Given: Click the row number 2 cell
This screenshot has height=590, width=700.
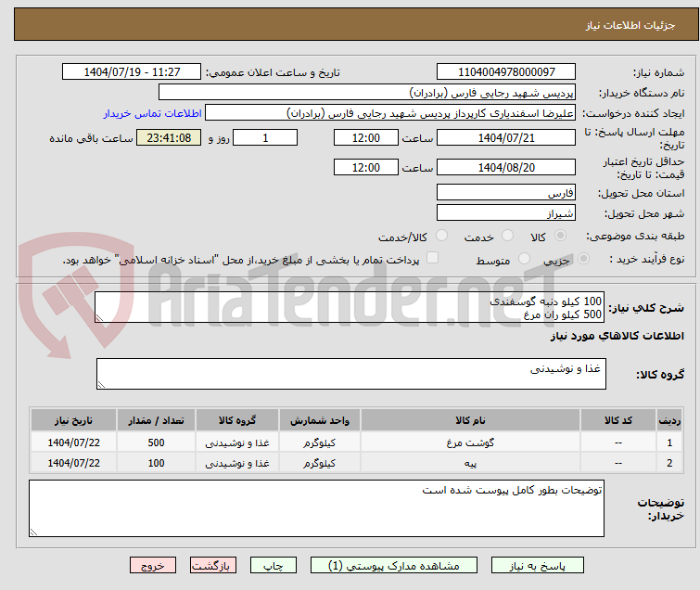Looking at the screenshot, I should 669,463.
